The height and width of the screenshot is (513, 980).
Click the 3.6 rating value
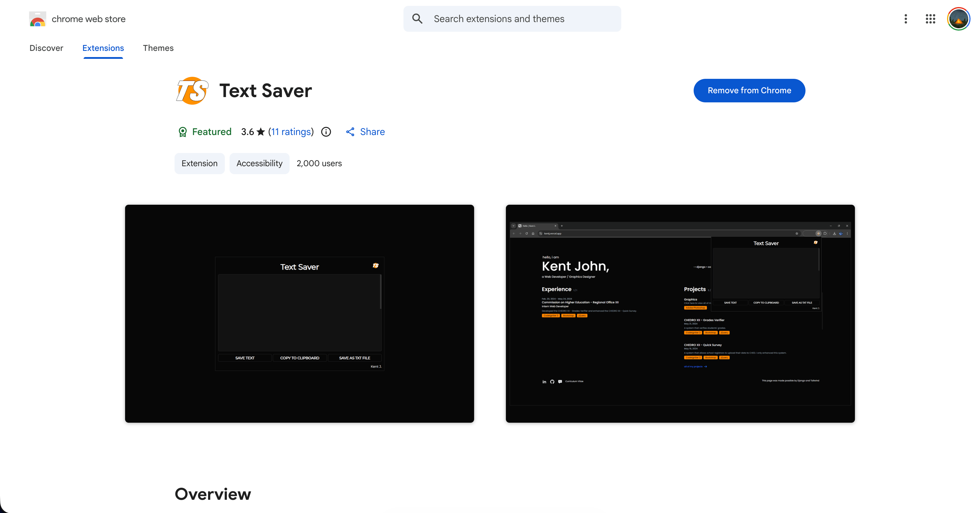248,131
